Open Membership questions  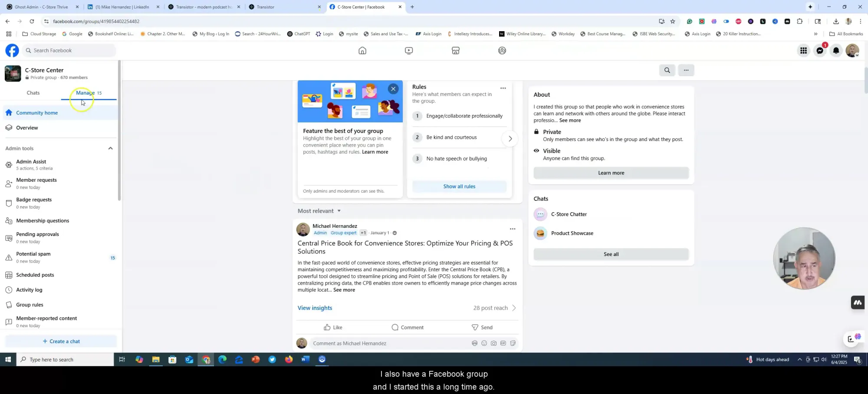(61, 221)
